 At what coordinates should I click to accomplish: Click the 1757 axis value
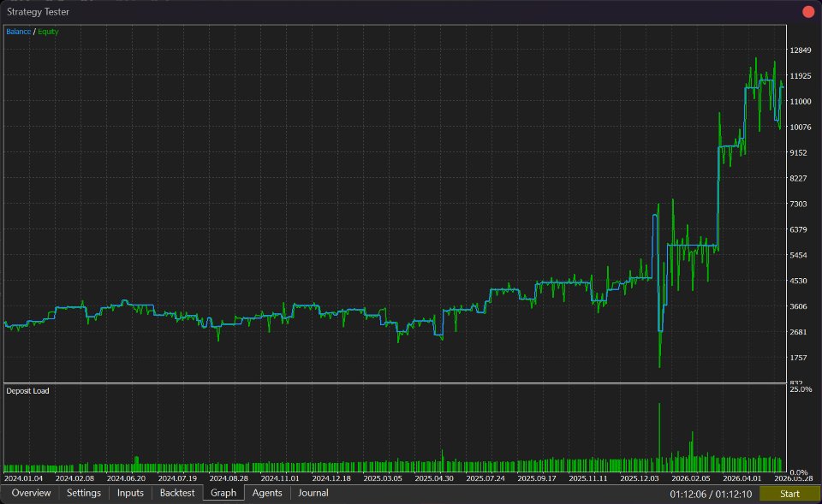pyautogui.click(x=798, y=358)
